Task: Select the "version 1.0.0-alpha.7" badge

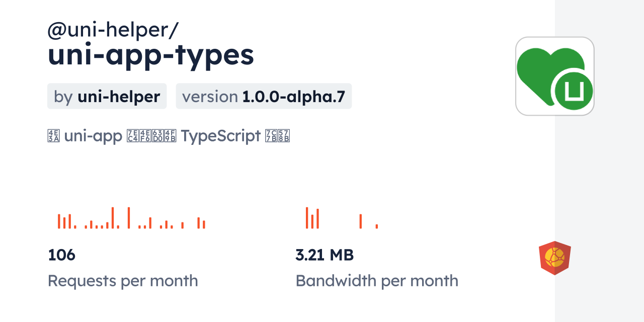Action: [x=264, y=96]
